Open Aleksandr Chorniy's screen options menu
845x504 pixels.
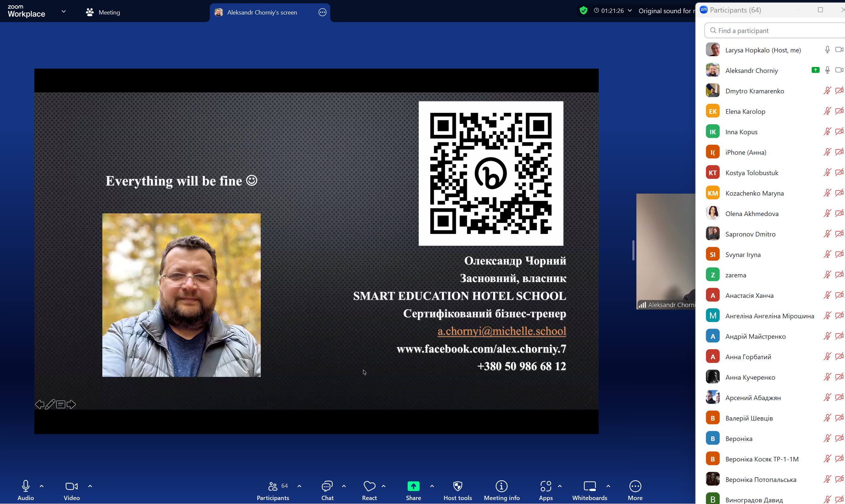pyautogui.click(x=322, y=12)
